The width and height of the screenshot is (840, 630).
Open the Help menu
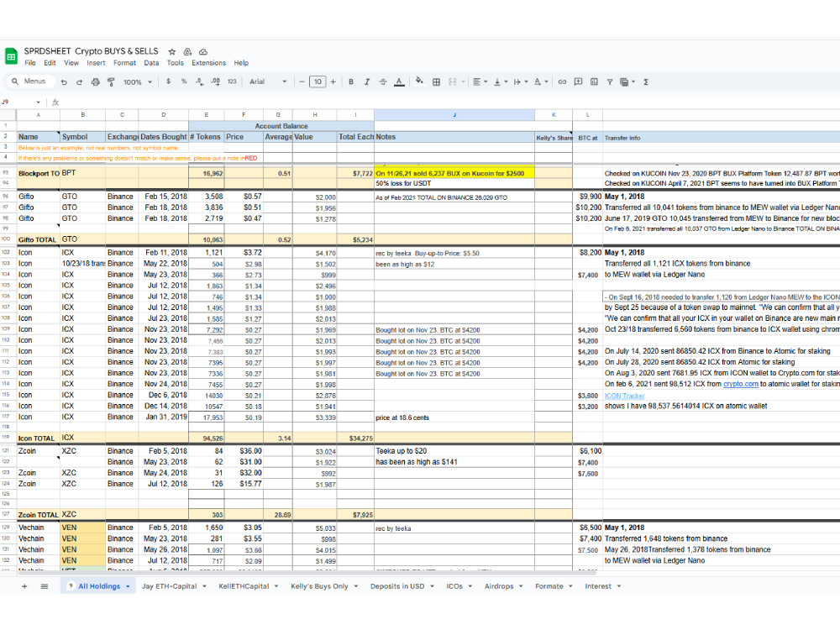coord(241,63)
